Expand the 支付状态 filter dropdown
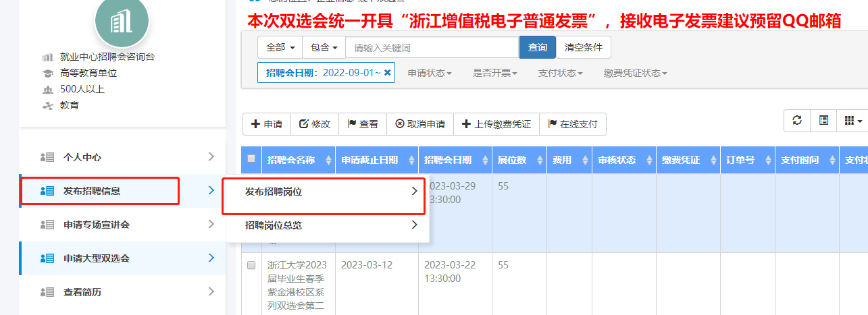The image size is (868, 315). pos(560,73)
